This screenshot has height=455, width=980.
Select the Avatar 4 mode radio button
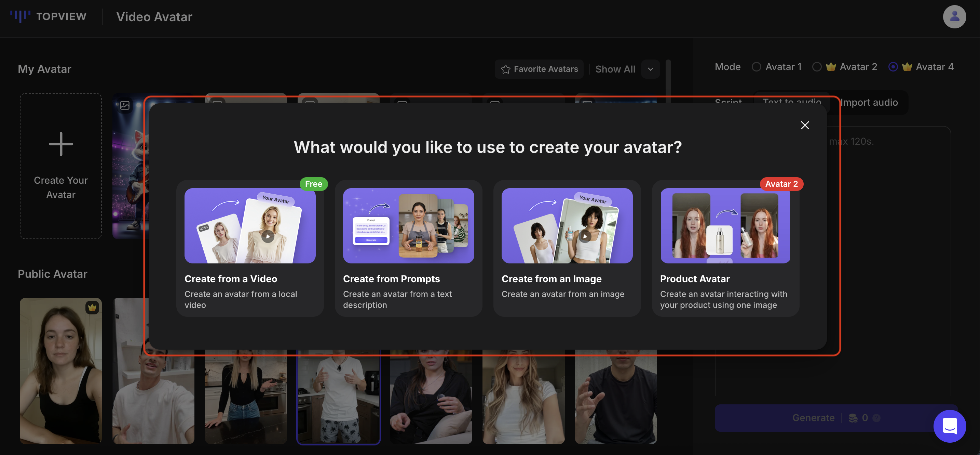tap(894, 67)
